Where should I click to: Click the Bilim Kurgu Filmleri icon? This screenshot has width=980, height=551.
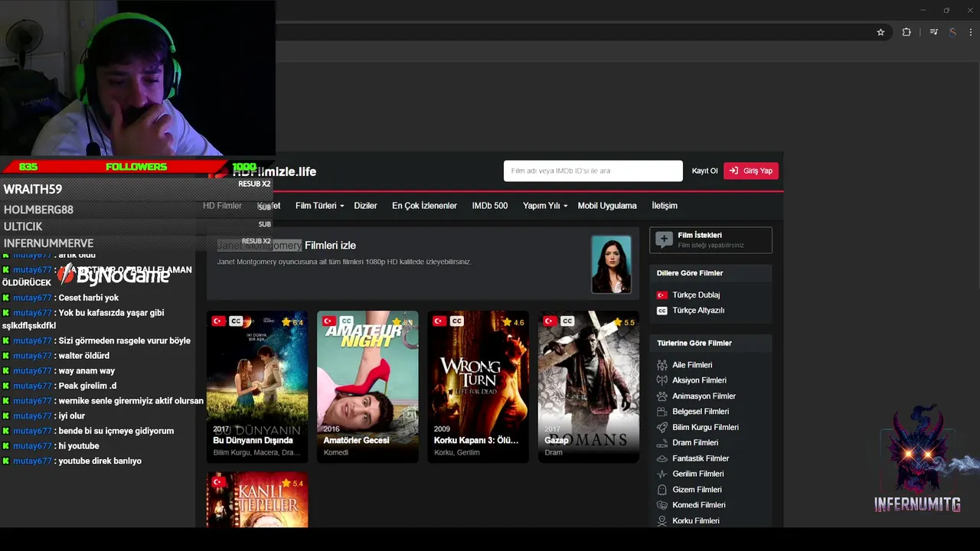pos(662,428)
